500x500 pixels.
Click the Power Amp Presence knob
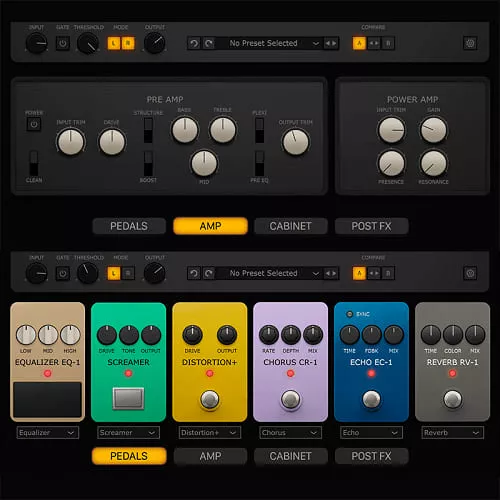coord(391,163)
